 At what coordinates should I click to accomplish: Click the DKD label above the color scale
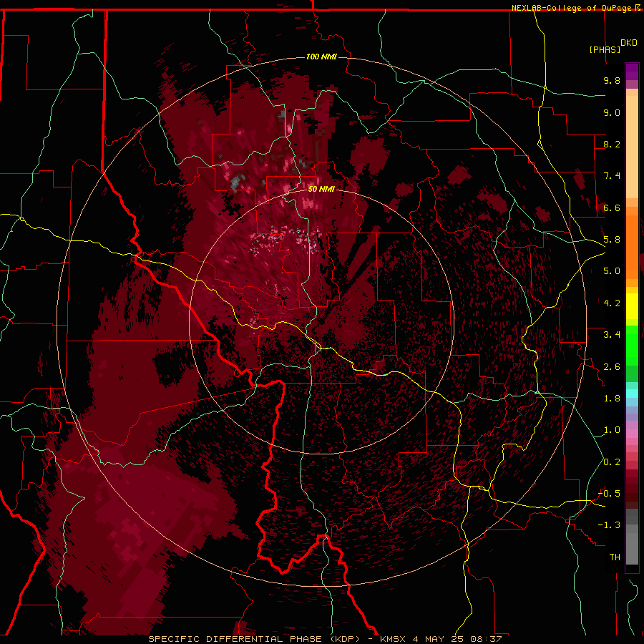(629, 43)
